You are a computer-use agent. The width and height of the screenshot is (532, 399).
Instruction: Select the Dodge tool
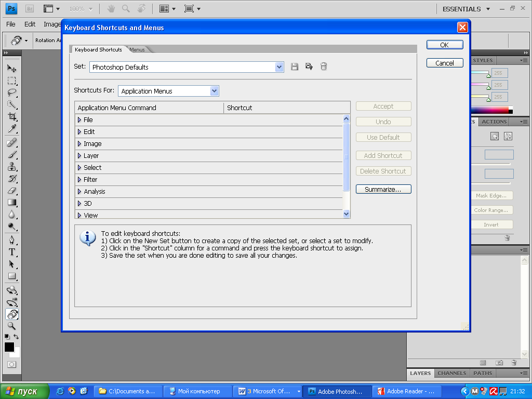pyautogui.click(x=12, y=227)
